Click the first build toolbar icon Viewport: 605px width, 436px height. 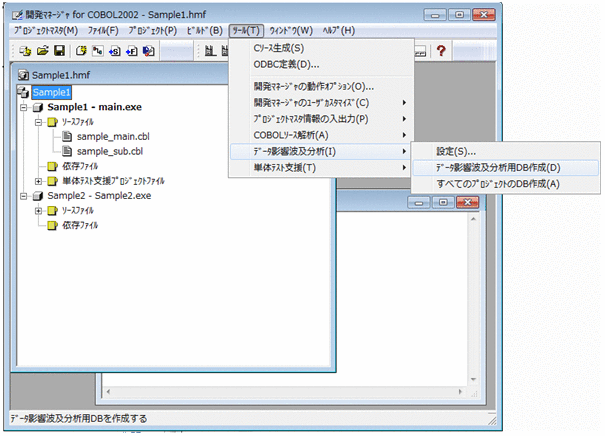tap(210, 51)
